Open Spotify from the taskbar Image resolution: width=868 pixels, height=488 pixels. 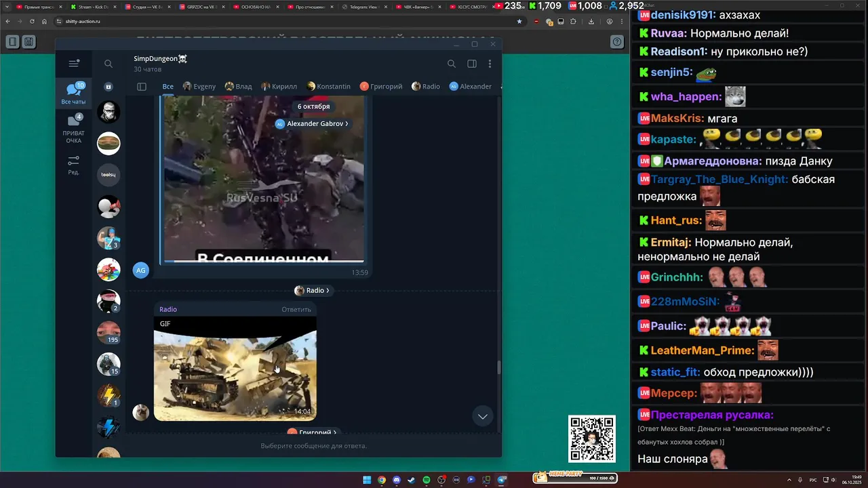click(x=427, y=480)
